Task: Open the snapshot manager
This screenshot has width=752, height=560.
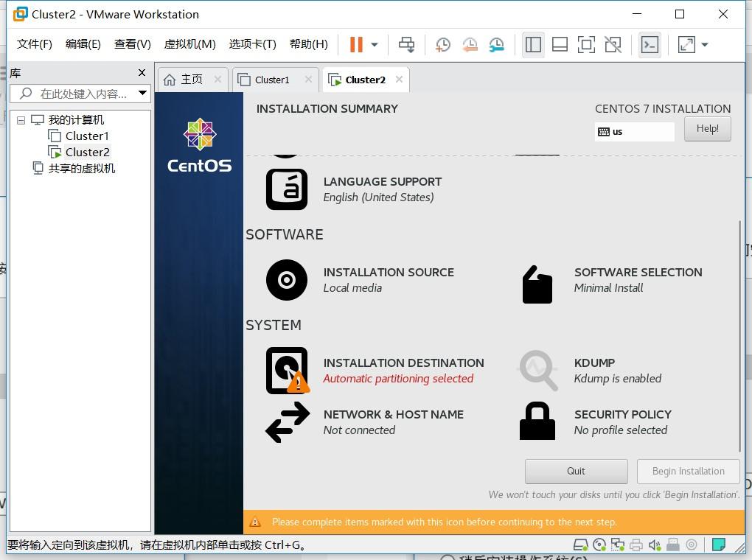Action: [x=497, y=45]
